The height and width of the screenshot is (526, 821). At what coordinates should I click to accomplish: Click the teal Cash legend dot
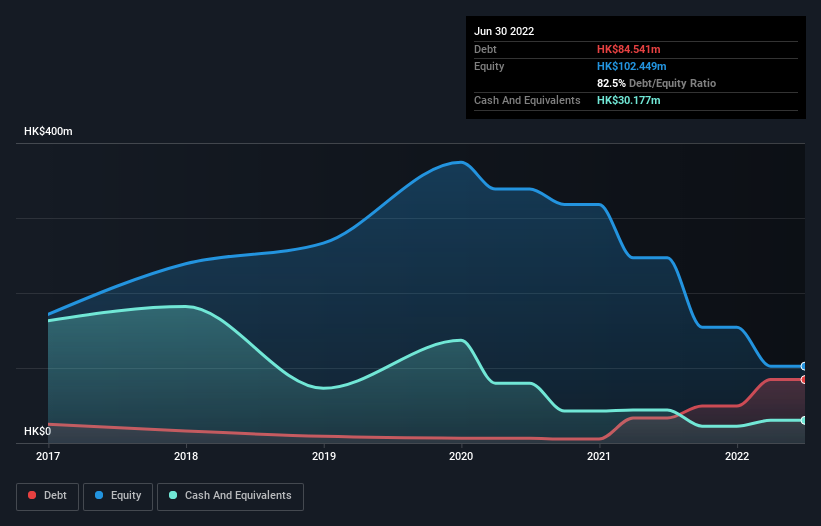pyautogui.click(x=173, y=495)
